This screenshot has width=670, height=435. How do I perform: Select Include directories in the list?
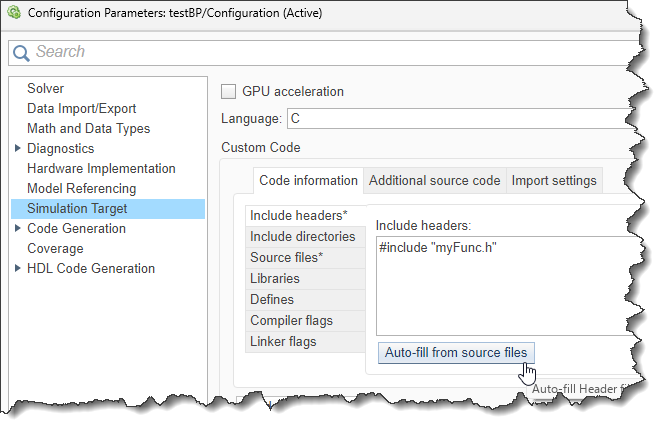coord(302,237)
